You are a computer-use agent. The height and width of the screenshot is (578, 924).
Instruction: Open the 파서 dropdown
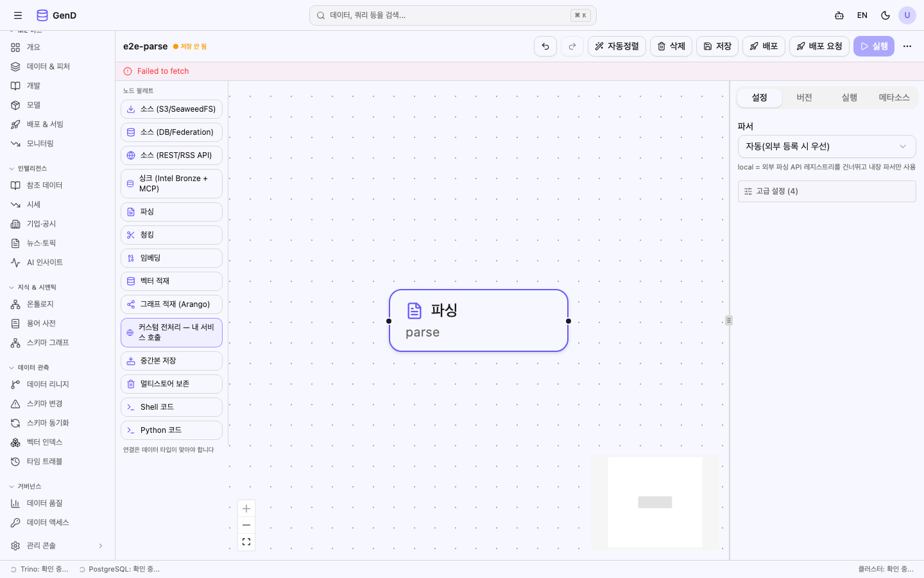click(x=827, y=146)
